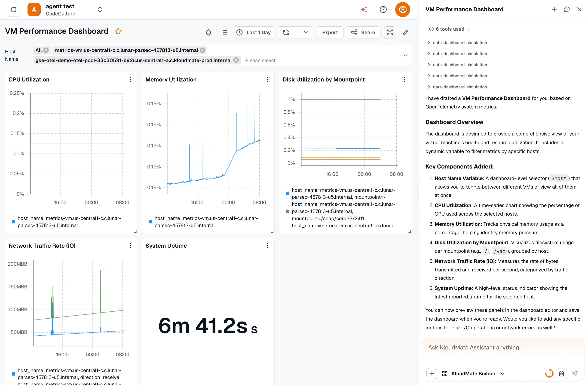This screenshot has width=588, height=385.
Task: Open alerts via the bell icon
Action: (x=208, y=32)
